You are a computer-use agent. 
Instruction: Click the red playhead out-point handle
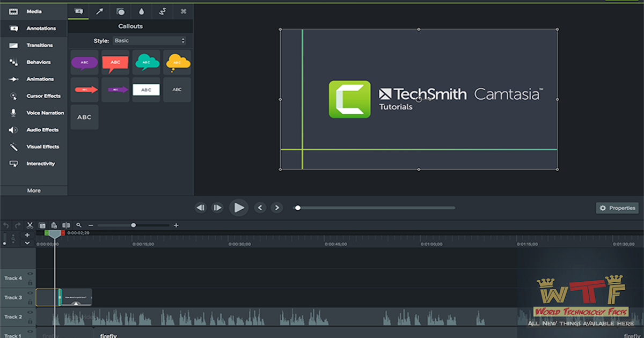62,233
